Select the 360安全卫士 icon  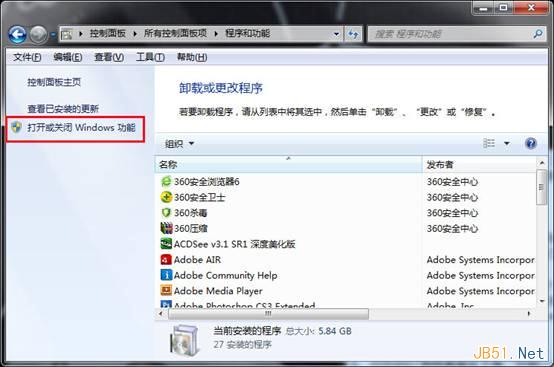click(x=166, y=197)
